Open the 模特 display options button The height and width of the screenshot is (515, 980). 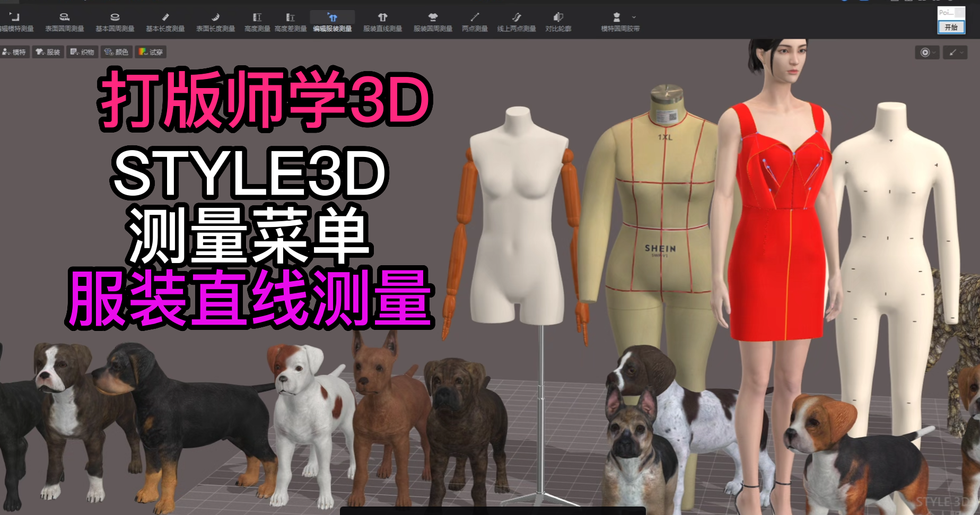[x=15, y=52]
